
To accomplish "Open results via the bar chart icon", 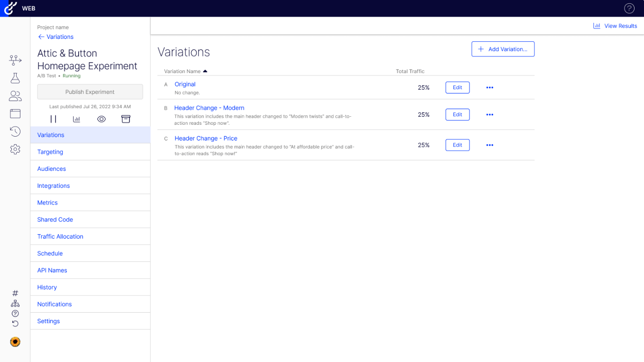I will (76, 119).
